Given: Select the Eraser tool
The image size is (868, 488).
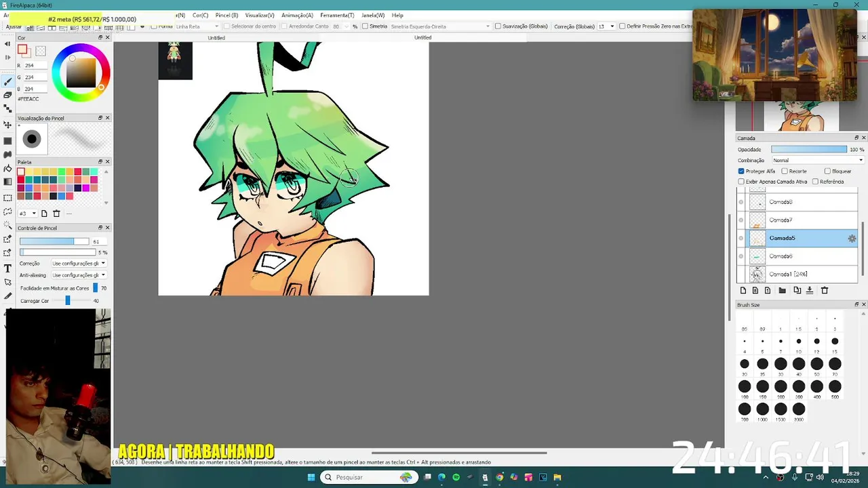Looking at the screenshot, I should [7, 95].
